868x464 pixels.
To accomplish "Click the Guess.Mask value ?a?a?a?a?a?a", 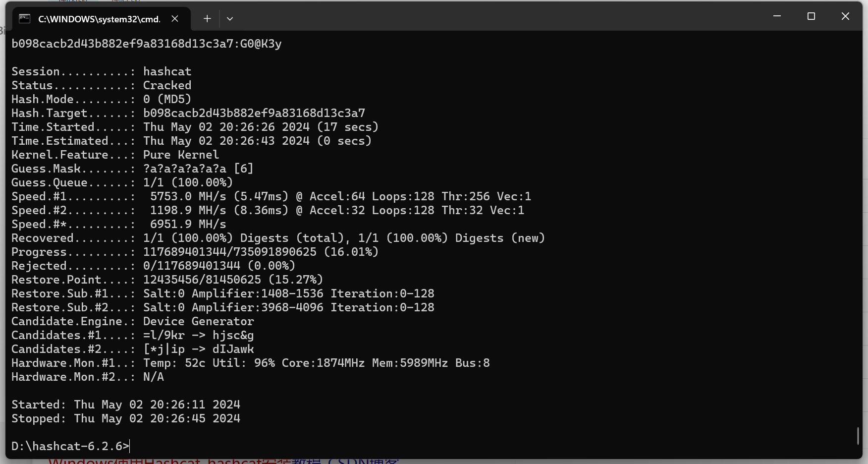I will (184, 169).
